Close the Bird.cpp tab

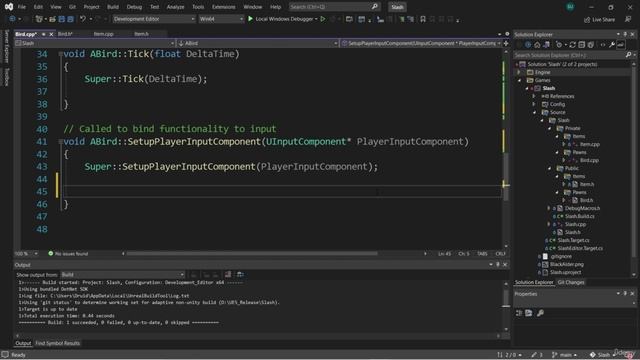coord(51,34)
